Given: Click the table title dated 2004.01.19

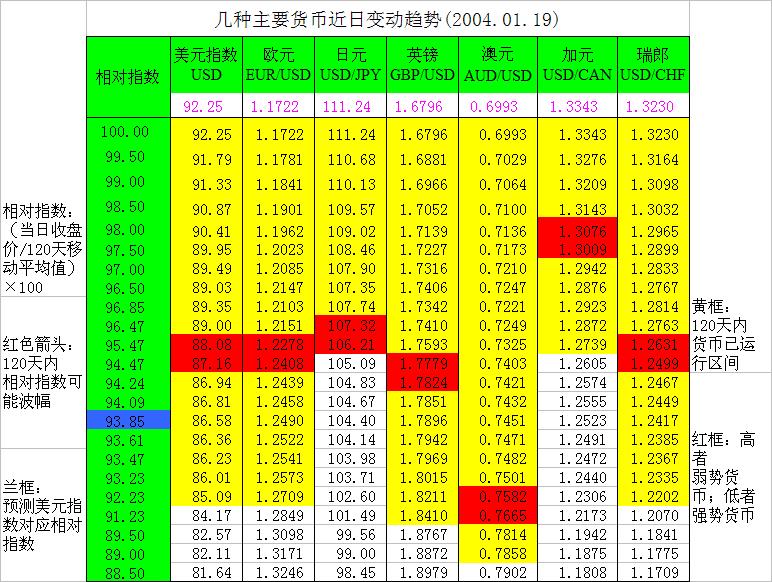Looking at the screenshot, I should tap(387, 20).
